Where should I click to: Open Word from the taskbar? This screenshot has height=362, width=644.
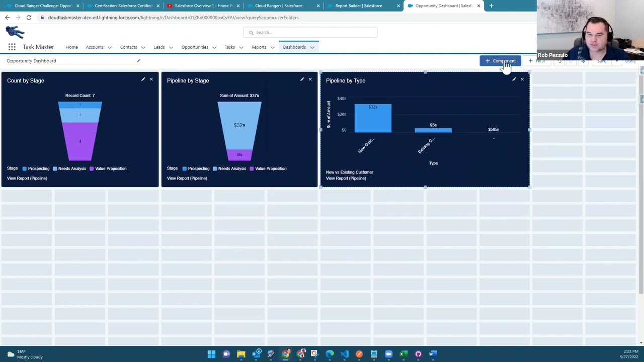tap(433, 354)
